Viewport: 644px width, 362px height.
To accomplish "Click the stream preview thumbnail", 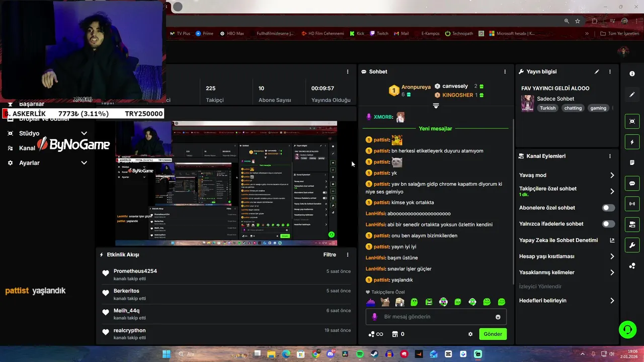I will tap(226, 184).
